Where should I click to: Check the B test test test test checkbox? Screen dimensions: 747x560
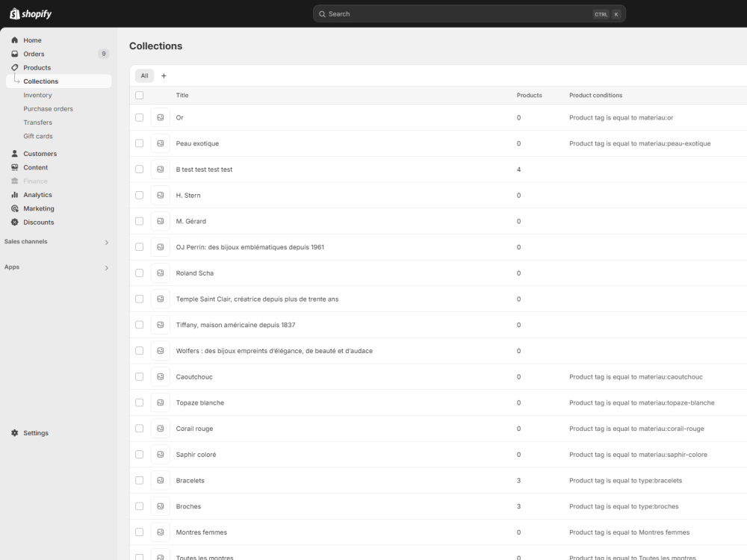tap(139, 169)
